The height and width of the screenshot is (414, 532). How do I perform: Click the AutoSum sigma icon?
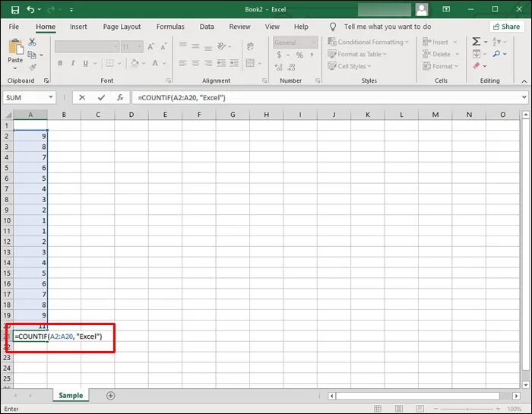tap(477, 41)
